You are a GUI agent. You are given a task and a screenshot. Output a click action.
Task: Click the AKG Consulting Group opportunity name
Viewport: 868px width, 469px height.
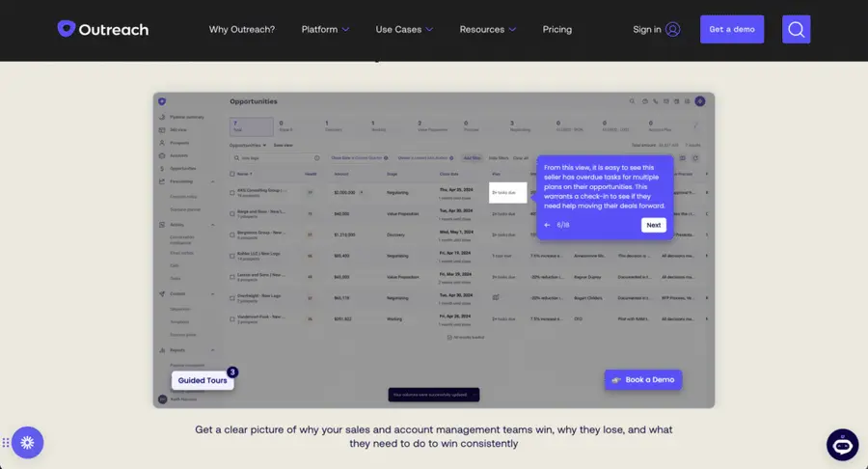point(262,190)
